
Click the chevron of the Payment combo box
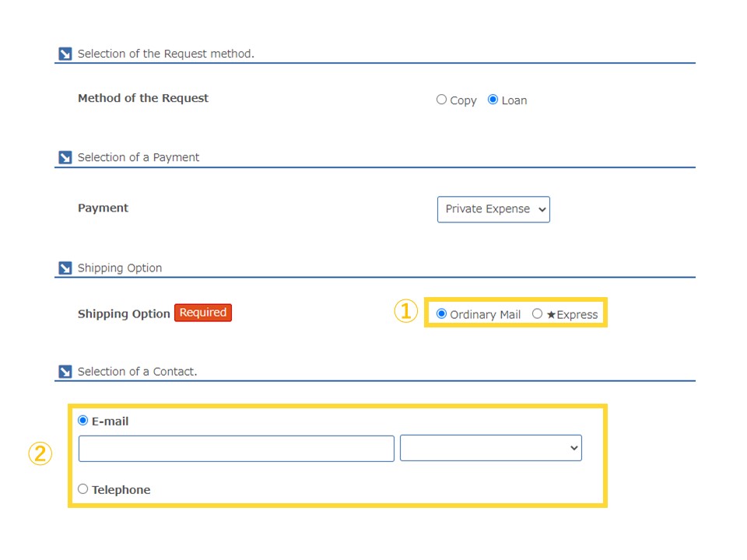542,209
